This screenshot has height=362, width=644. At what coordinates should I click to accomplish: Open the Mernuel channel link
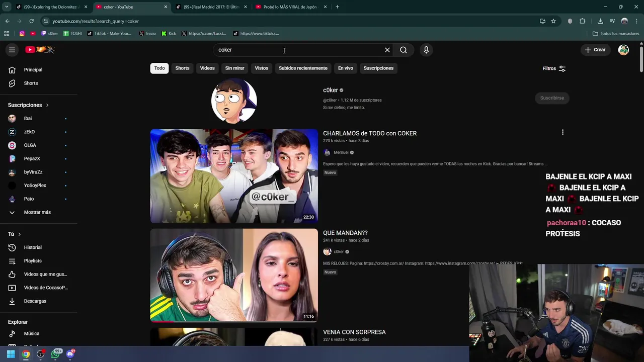tap(341, 152)
